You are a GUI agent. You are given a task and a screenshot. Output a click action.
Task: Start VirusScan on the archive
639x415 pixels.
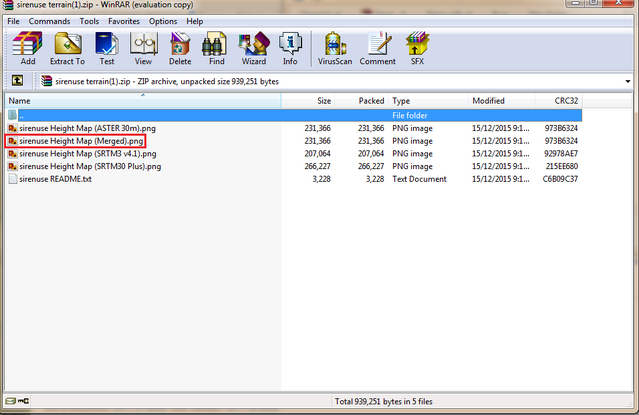pyautogui.click(x=335, y=48)
